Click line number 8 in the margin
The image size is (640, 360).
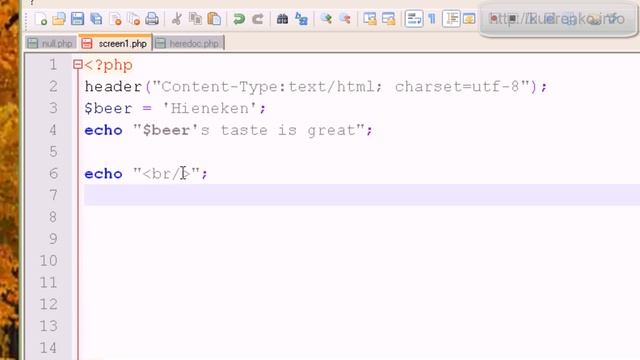coord(53,217)
